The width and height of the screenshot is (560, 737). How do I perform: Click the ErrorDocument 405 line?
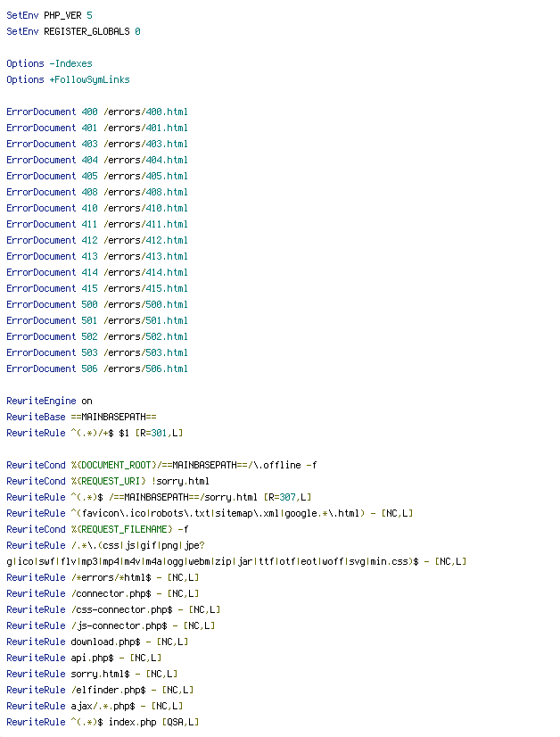click(97, 176)
